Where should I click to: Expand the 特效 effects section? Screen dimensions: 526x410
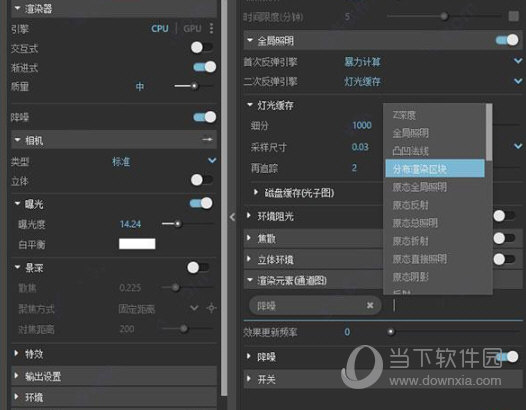pos(16,353)
